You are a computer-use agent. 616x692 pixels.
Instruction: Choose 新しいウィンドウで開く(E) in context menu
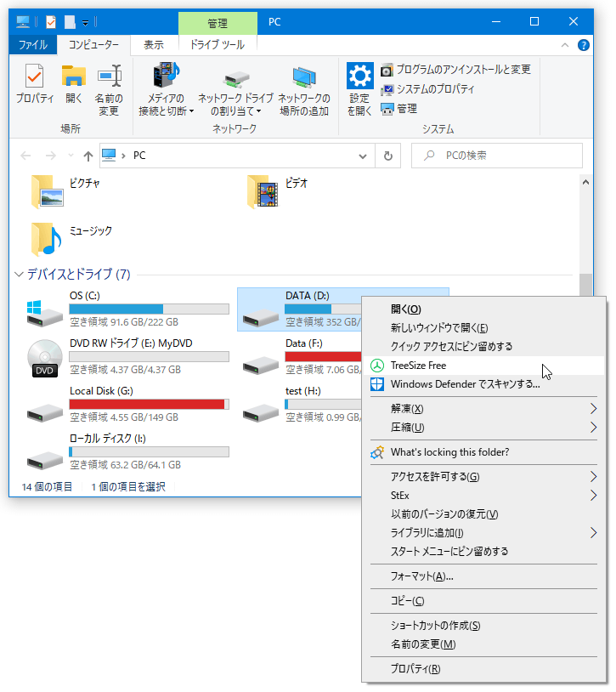(x=483, y=328)
